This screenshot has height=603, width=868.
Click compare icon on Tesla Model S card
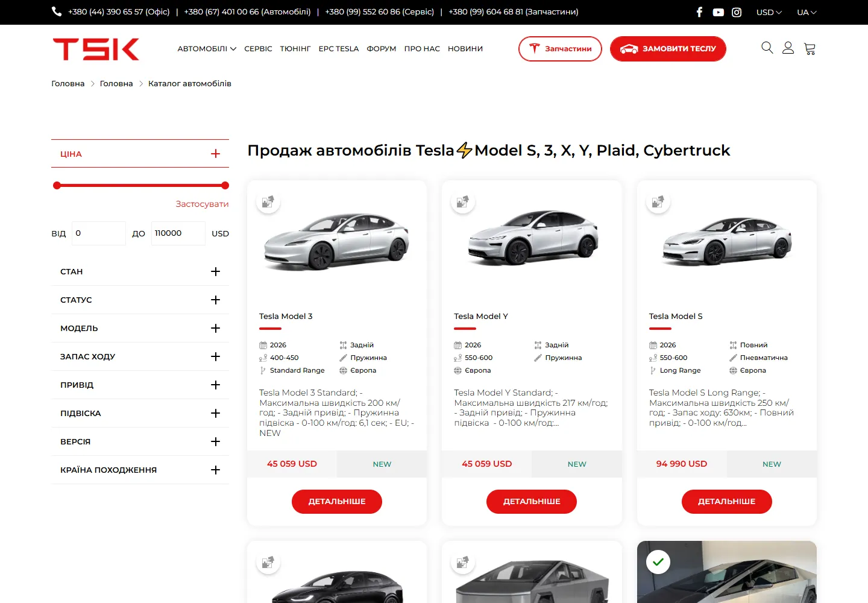[x=658, y=201]
